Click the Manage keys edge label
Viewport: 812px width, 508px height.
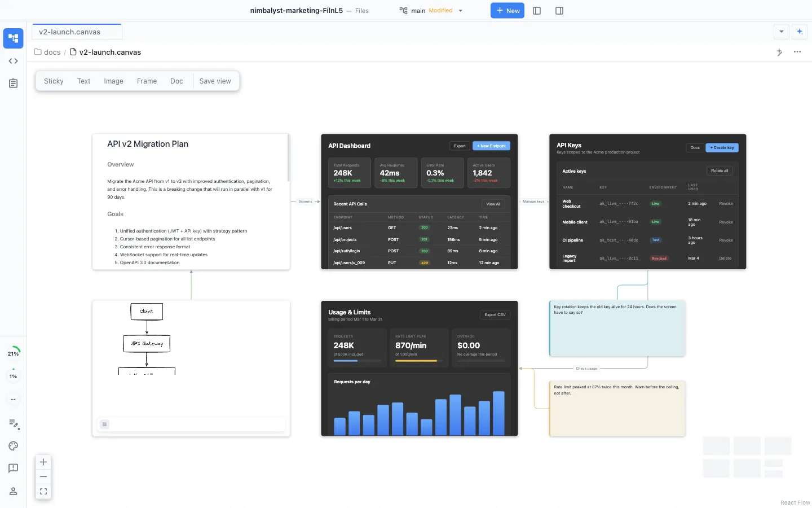[x=533, y=202]
